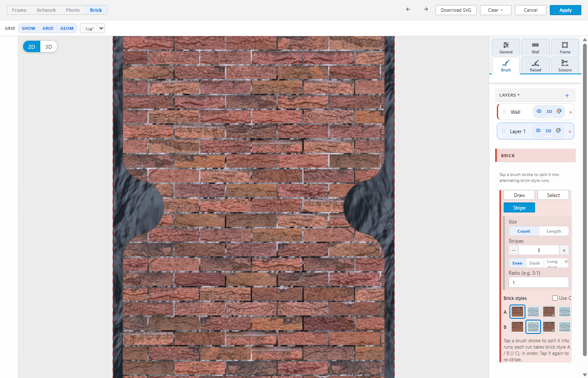Switch to the Photo top tab
Viewport: 588px width, 378px height.
point(73,10)
